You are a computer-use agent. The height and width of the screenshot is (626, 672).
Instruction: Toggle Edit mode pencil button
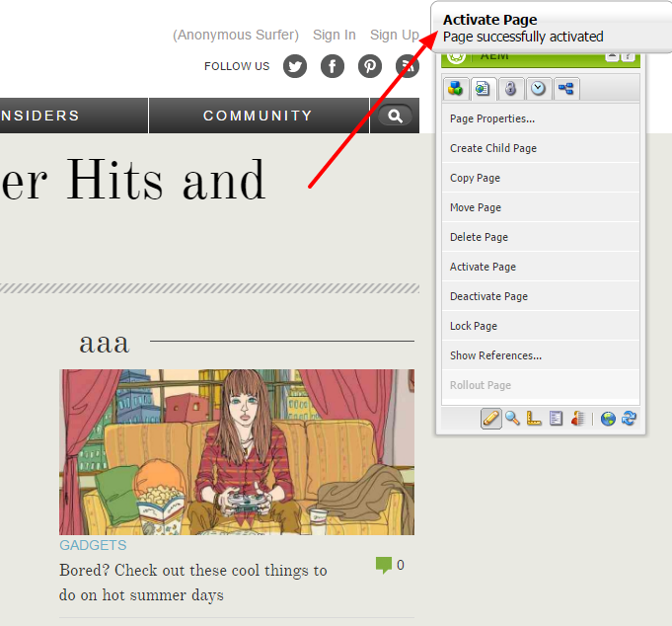coord(490,419)
